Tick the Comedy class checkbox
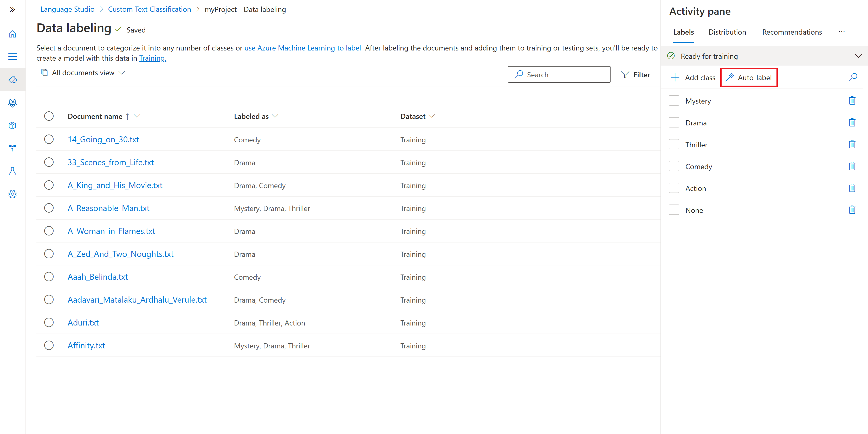This screenshot has height=434, width=868. (673, 166)
